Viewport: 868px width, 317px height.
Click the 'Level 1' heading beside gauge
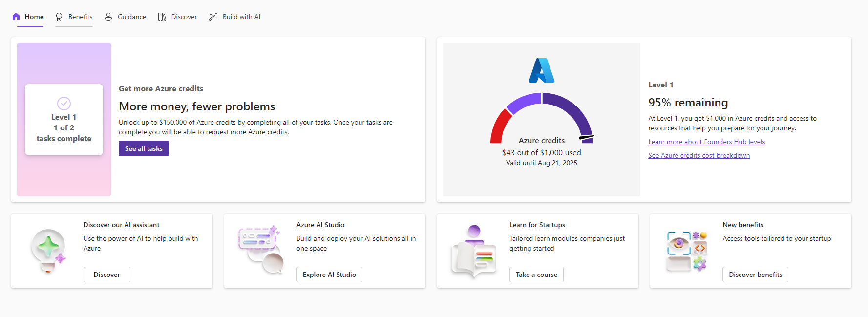click(x=661, y=85)
